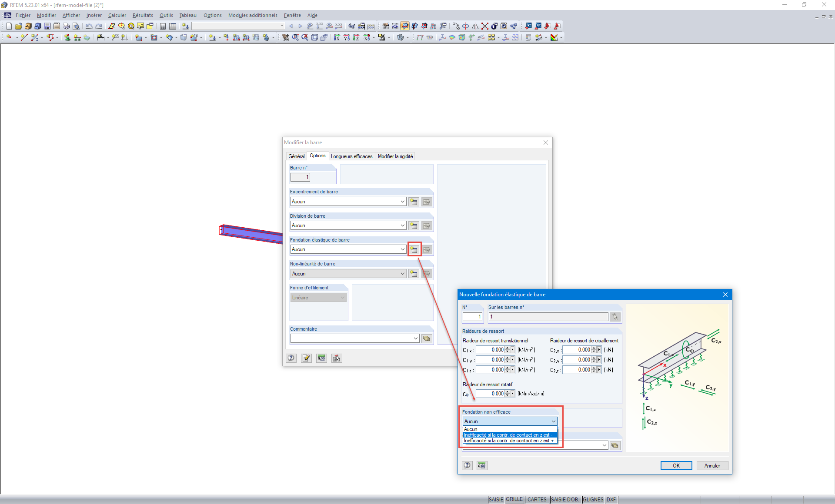Click the new file icon in toolbar
Screen dimensions: 835x504
click(x=9, y=26)
